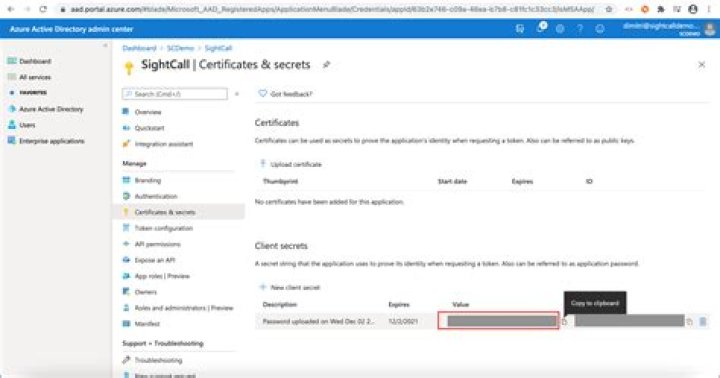Select the 12/2/2021 expiry cell
This screenshot has height=378, width=720.
click(x=403, y=322)
